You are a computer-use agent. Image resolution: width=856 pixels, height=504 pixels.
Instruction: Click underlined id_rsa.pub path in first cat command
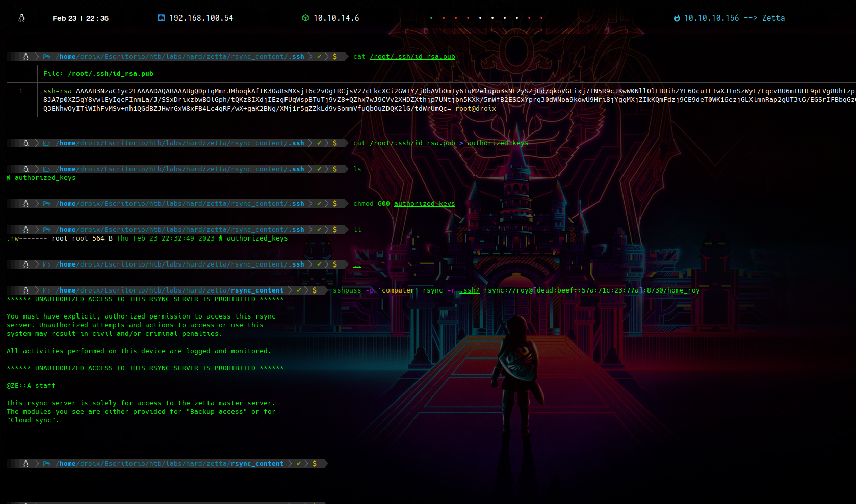pos(412,57)
